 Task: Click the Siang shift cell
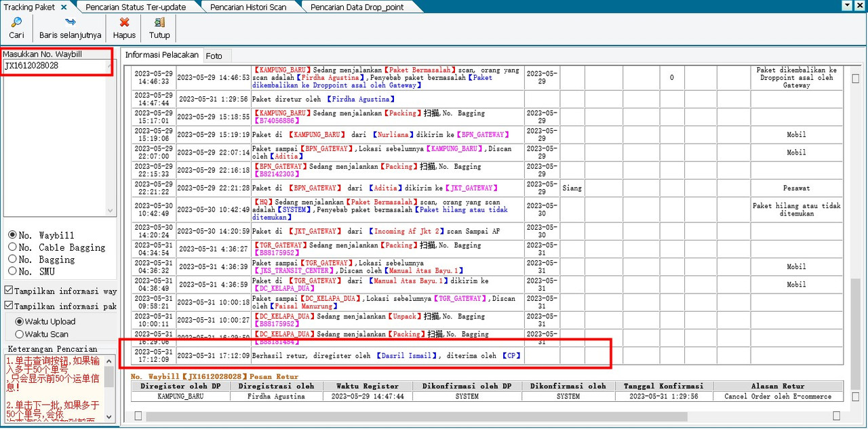572,188
